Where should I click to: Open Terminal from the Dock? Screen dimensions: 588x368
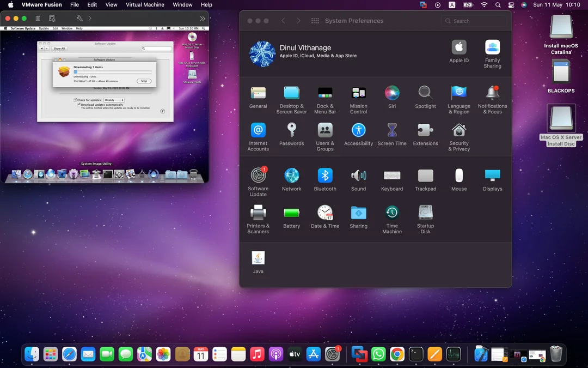(416, 354)
